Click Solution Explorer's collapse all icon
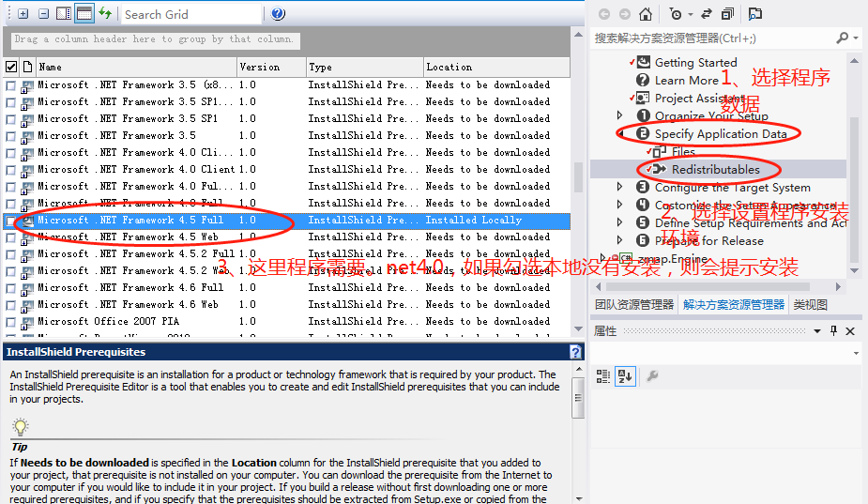 pyautogui.click(x=727, y=14)
